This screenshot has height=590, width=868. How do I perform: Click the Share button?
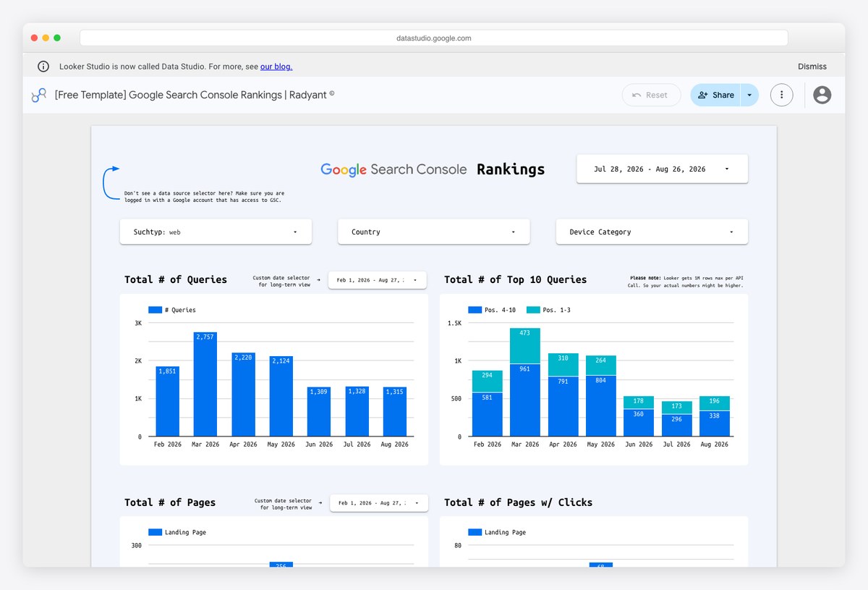[715, 95]
